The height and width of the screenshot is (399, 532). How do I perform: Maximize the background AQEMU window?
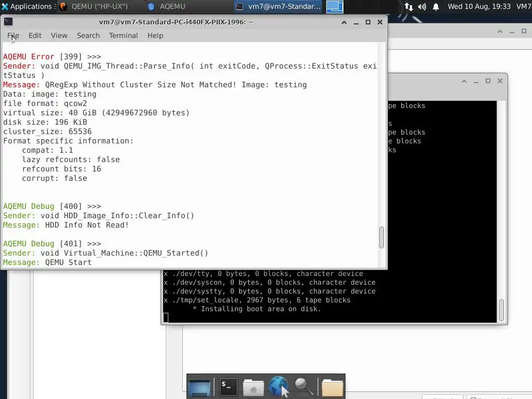coord(524,32)
